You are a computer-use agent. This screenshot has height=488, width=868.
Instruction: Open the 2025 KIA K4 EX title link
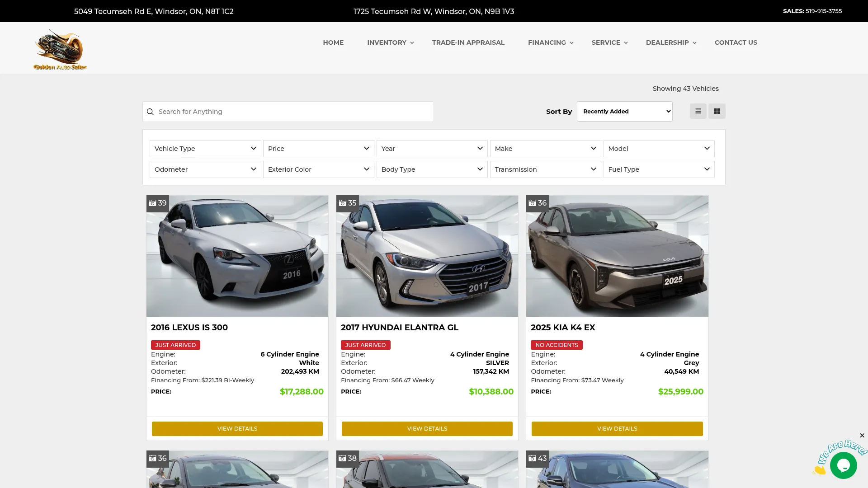tap(563, 328)
